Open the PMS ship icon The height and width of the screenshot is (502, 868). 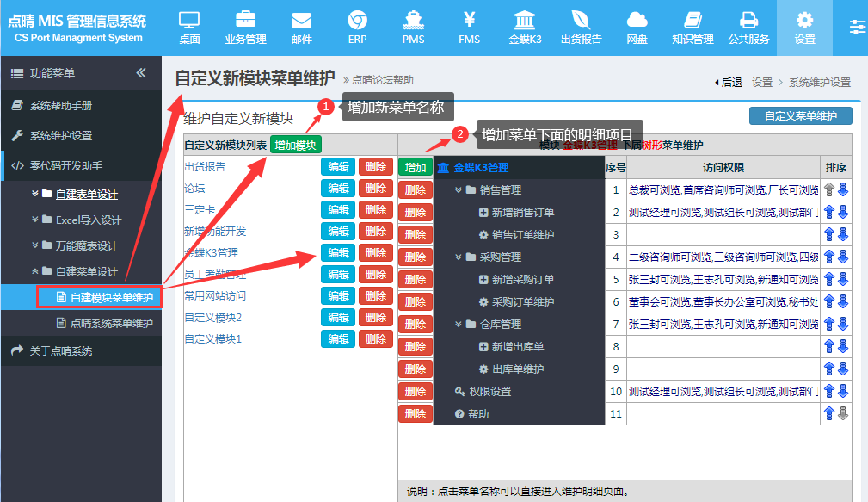(x=413, y=28)
